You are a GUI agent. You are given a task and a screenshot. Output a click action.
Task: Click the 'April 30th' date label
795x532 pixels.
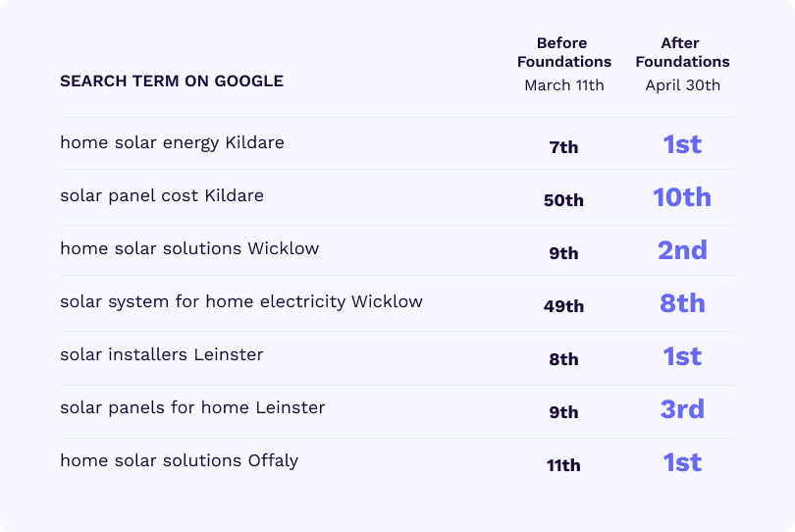pos(682,85)
